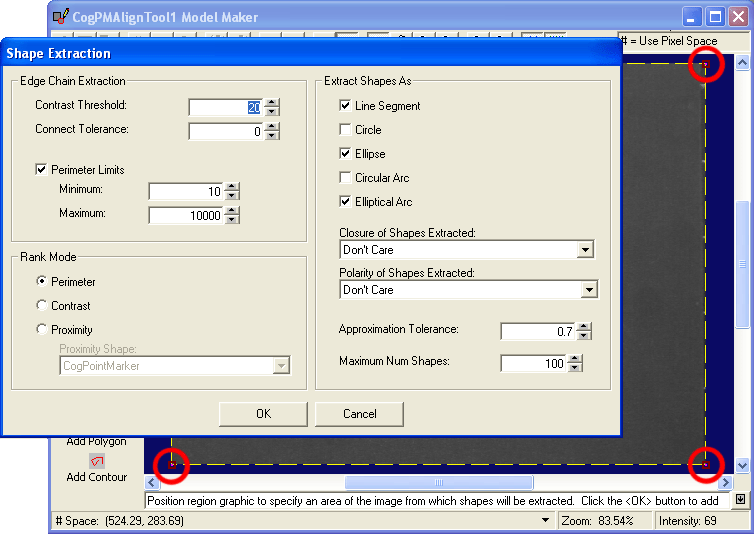Open the Polarity of Shapes Extracted dropdown
Screen dimensions: 754x534
click(x=589, y=290)
